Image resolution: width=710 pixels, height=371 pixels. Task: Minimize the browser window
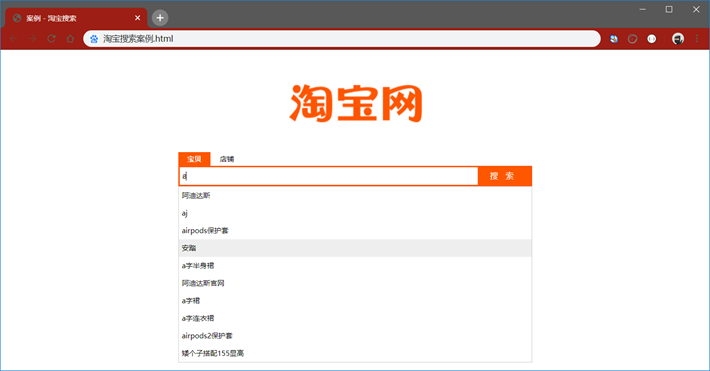643,10
